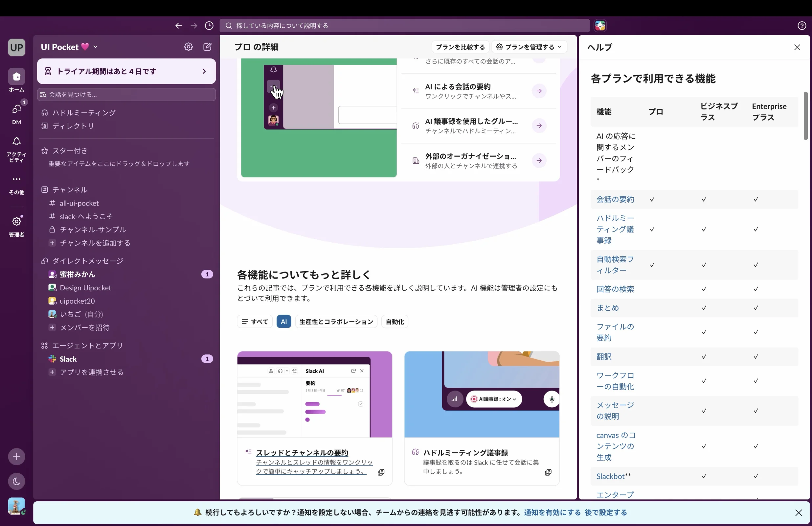Click arrow next to AI による会話の要約
Viewport: 812px width, 526px height.
pyautogui.click(x=539, y=91)
